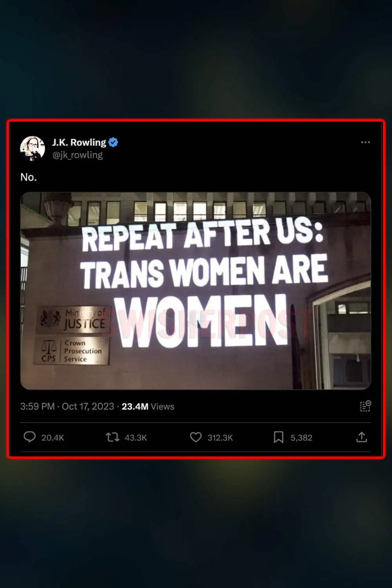
Task: Click the 5,382 bookmarks count
Action: click(301, 437)
